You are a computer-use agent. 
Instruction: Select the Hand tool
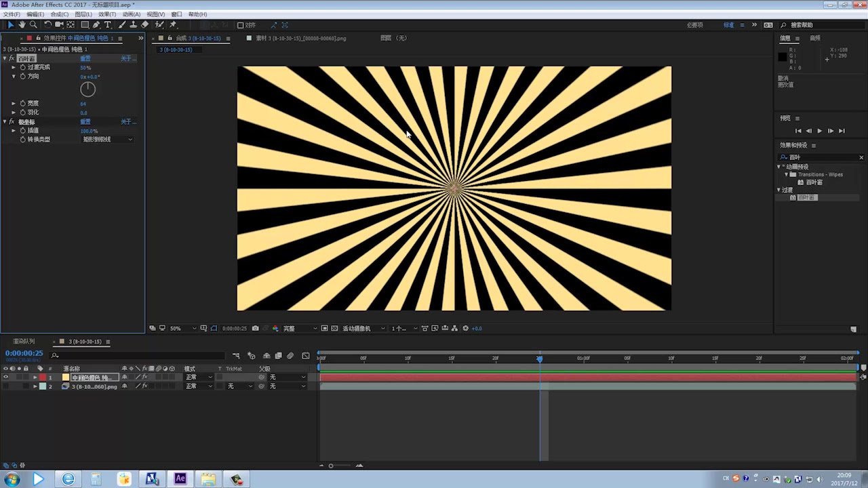click(x=22, y=24)
